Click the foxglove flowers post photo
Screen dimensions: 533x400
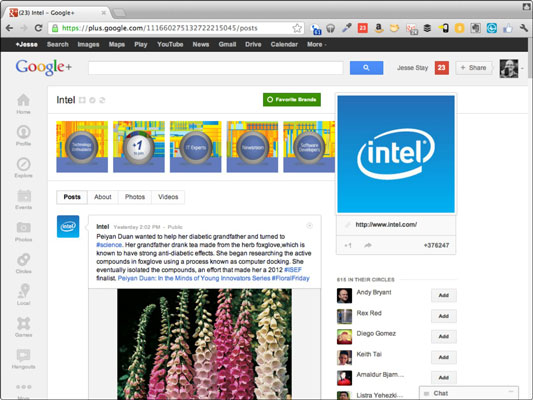[x=204, y=344]
